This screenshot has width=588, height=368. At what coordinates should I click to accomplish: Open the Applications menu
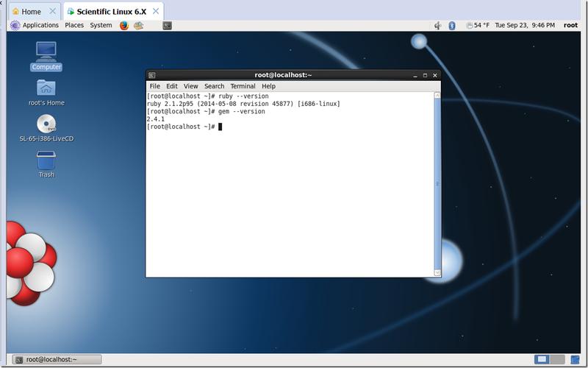pyautogui.click(x=40, y=25)
